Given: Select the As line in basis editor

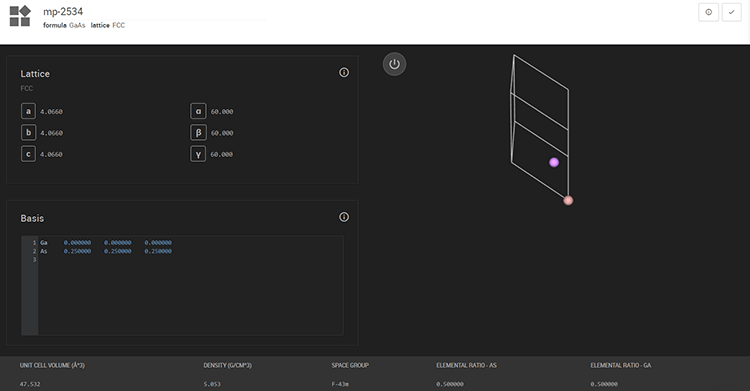Looking at the screenshot, I should point(190,251).
